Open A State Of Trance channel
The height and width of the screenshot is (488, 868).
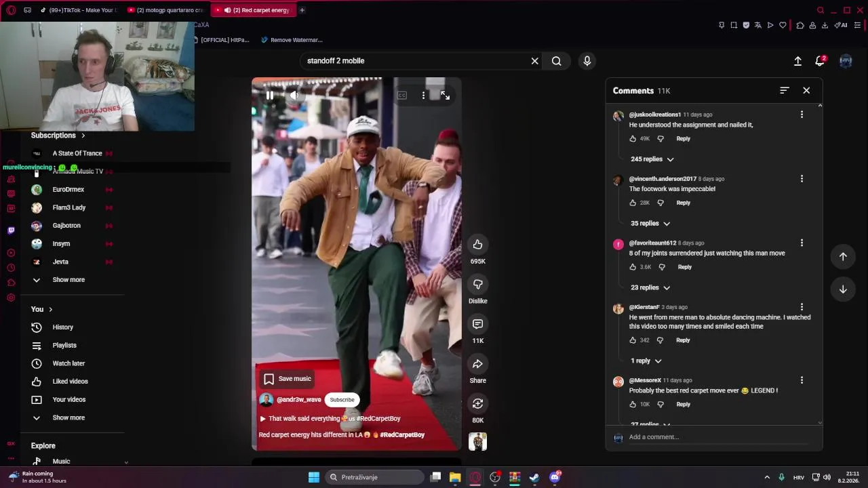(77, 153)
